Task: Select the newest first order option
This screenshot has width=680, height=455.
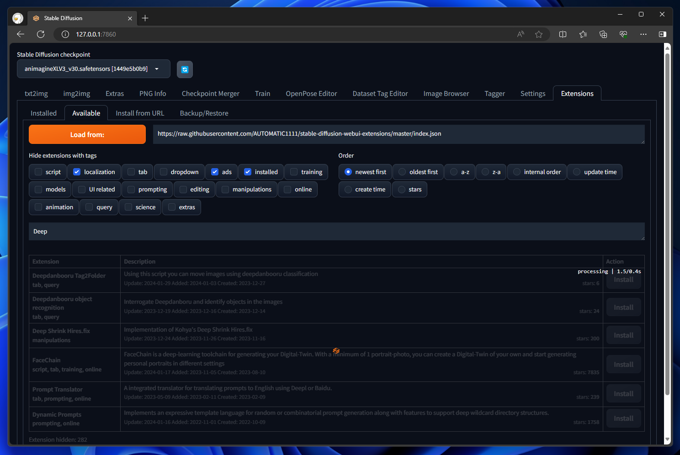Action: click(x=348, y=172)
